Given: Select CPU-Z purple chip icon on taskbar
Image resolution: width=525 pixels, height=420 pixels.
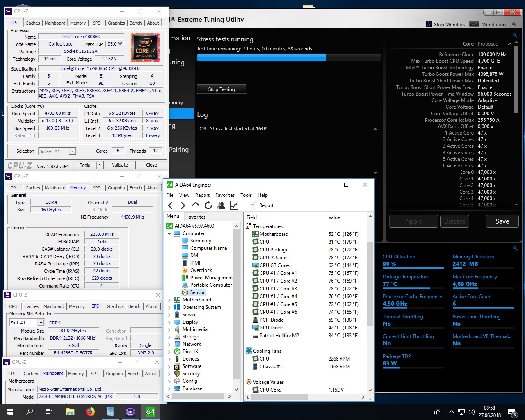Looking at the screenshot, I should (130, 412).
